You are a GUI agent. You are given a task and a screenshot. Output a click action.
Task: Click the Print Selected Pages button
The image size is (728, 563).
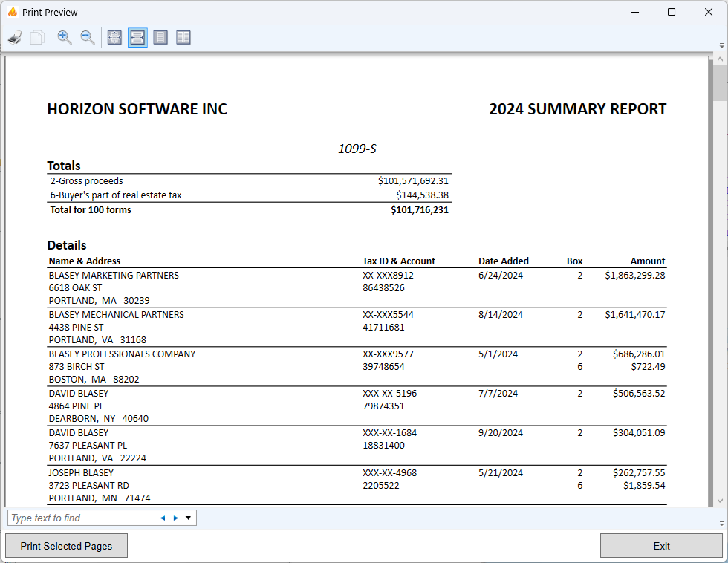[66, 546]
